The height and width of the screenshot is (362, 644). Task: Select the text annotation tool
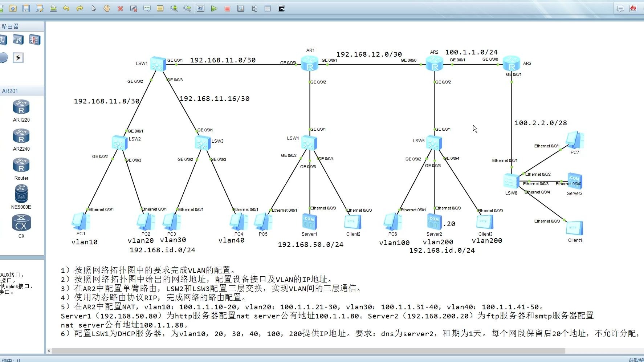pyautogui.click(x=147, y=8)
